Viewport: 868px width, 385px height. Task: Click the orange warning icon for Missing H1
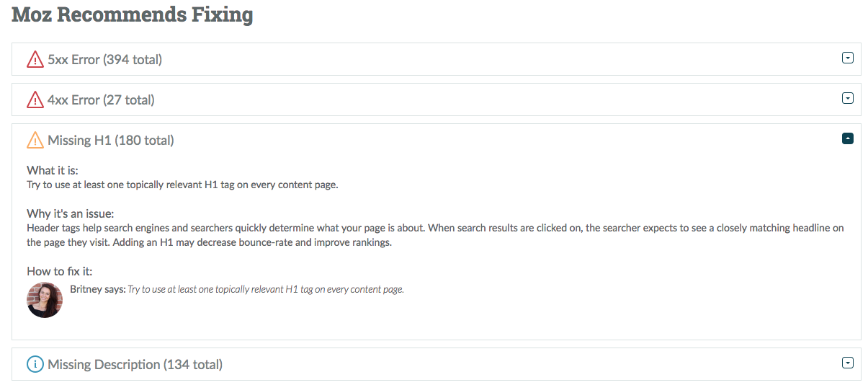(35, 141)
